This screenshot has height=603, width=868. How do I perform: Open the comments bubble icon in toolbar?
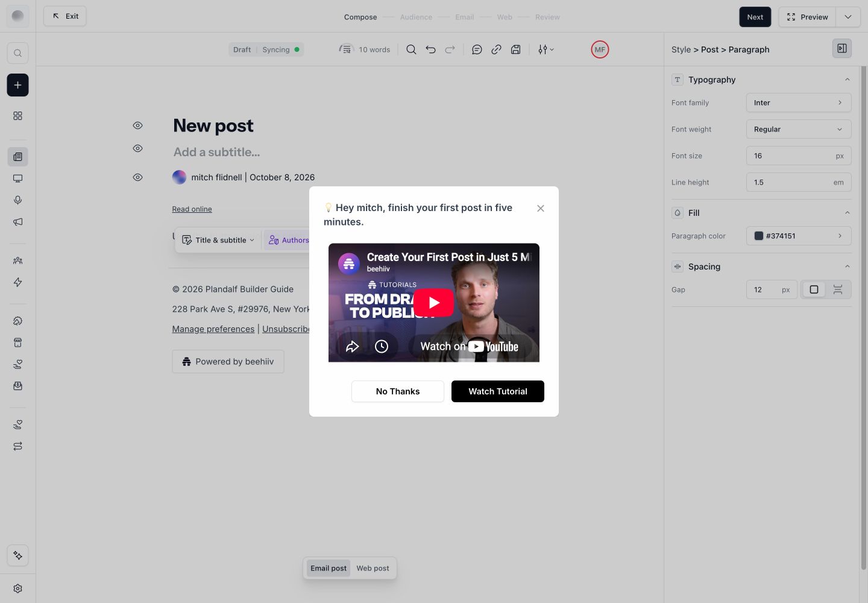tap(477, 49)
